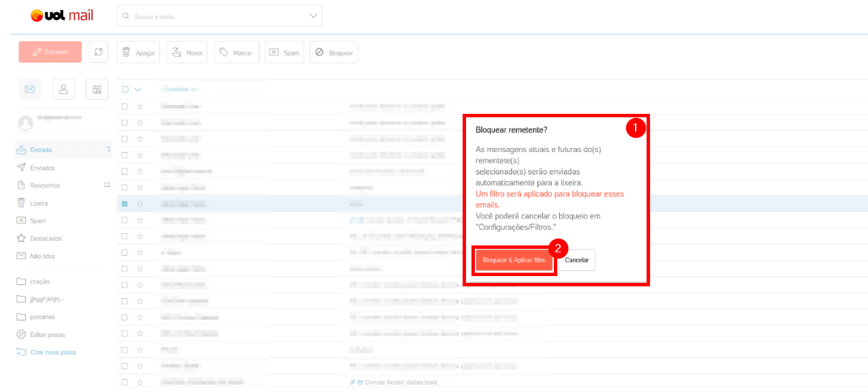Expand the selection chevron beside select-all

[x=138, y=89]
